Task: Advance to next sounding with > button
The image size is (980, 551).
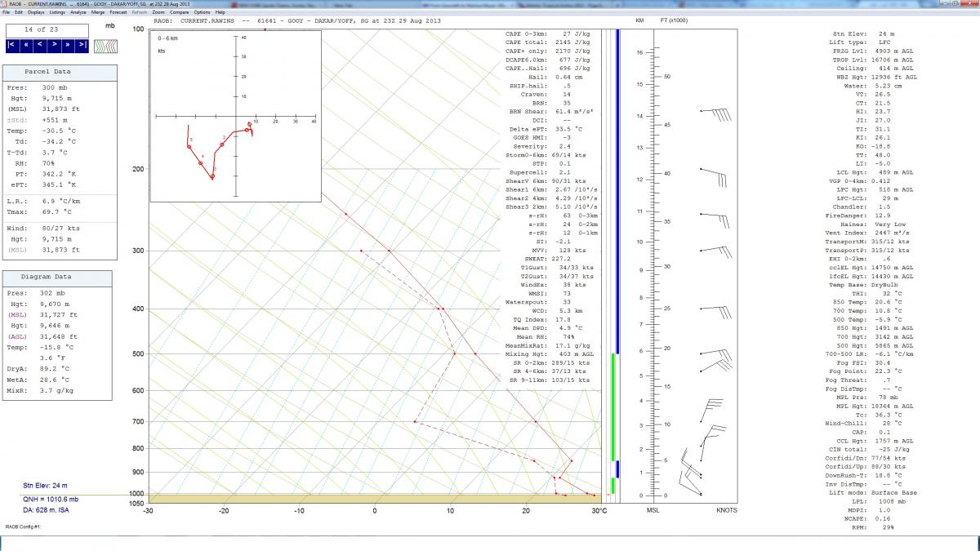Action: (54, 46)
